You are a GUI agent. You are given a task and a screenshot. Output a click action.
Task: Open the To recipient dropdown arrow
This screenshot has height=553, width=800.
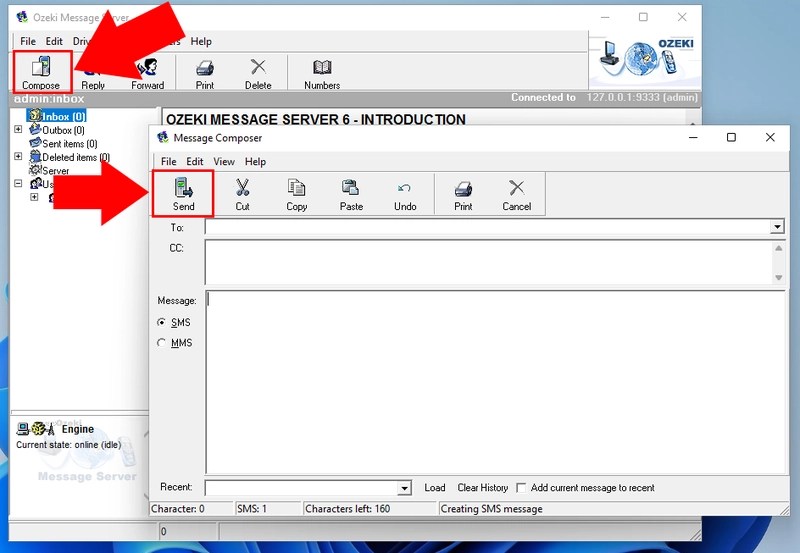[777, 227]
